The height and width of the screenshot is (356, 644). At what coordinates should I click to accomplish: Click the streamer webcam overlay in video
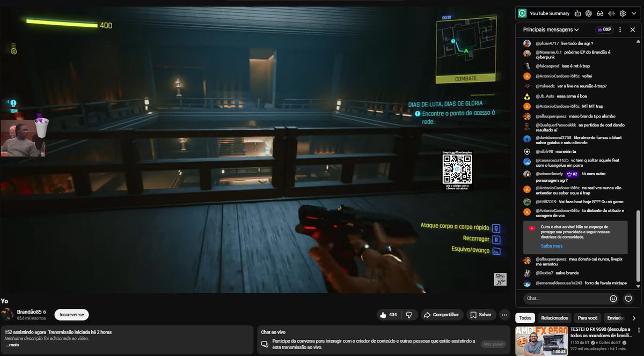tap(23, 138)
